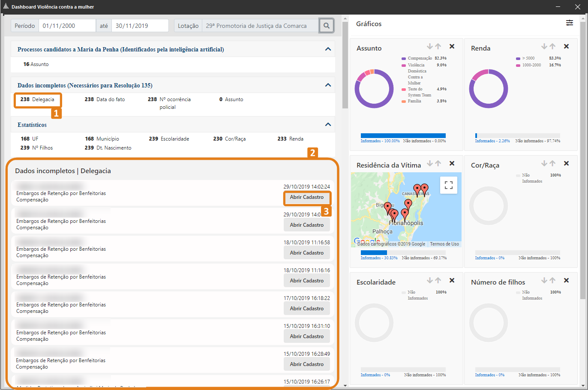
Task: Move the Renda chart up
Action: tap(552, 46)
